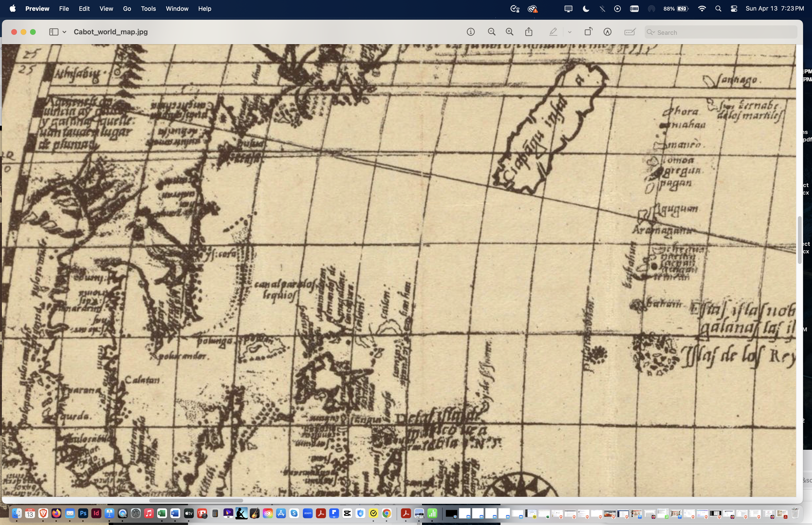
Task: Open Music from the Dock
Action: pyautogui.click(x=148, y=513)
